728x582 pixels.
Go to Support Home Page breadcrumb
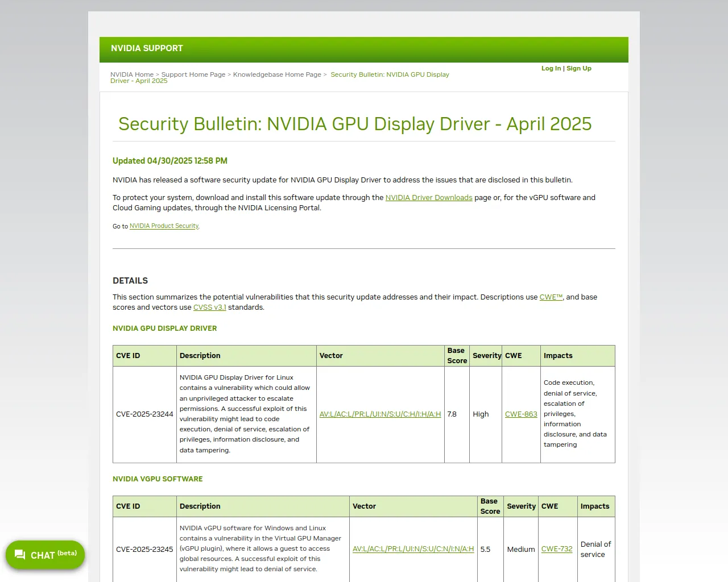[193, 74]
